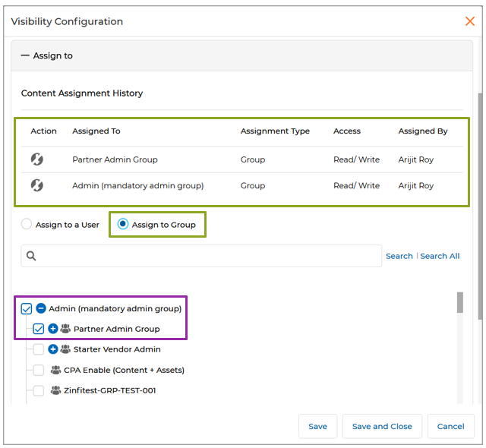486x448 pixels.
Task: Click group icon beside Zinfitest-GRP-TEST-001
Action: 55,390
